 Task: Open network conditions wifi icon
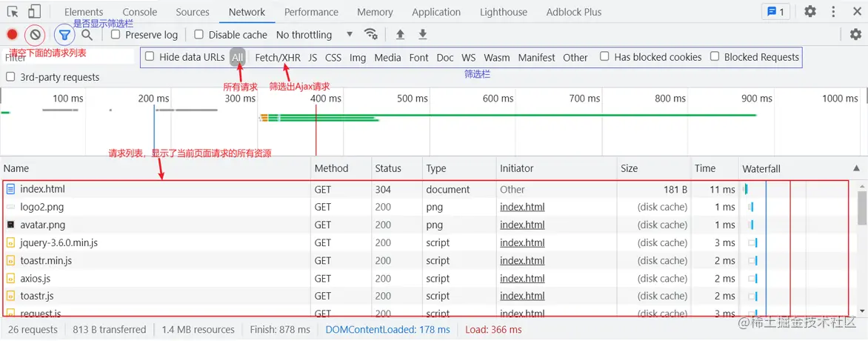[371, 35]
